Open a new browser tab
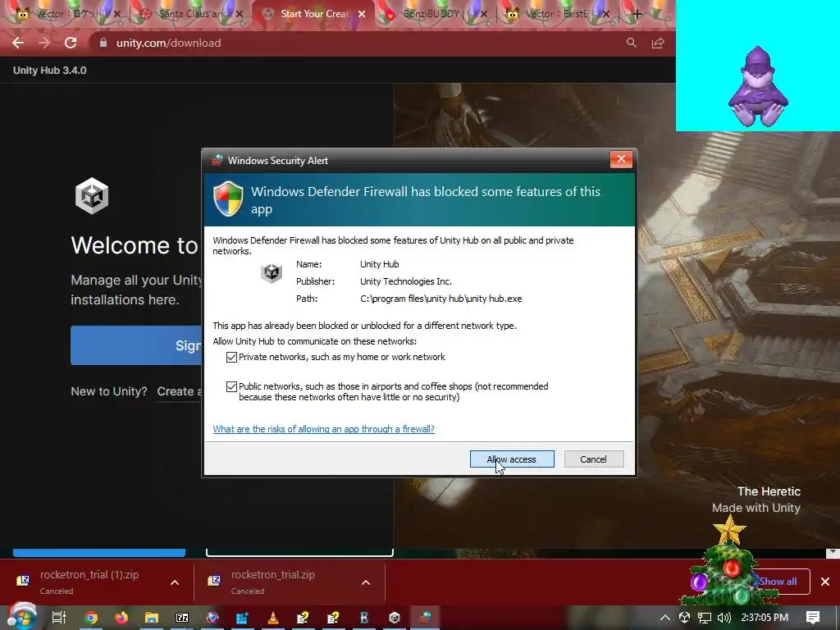Viewport: 840px width, 630px height. 637,15
